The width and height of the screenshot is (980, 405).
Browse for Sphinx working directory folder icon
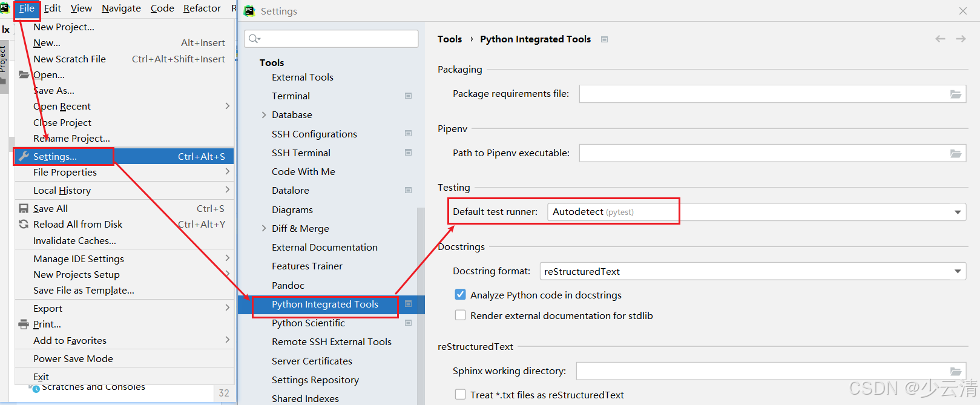point(956,371)
